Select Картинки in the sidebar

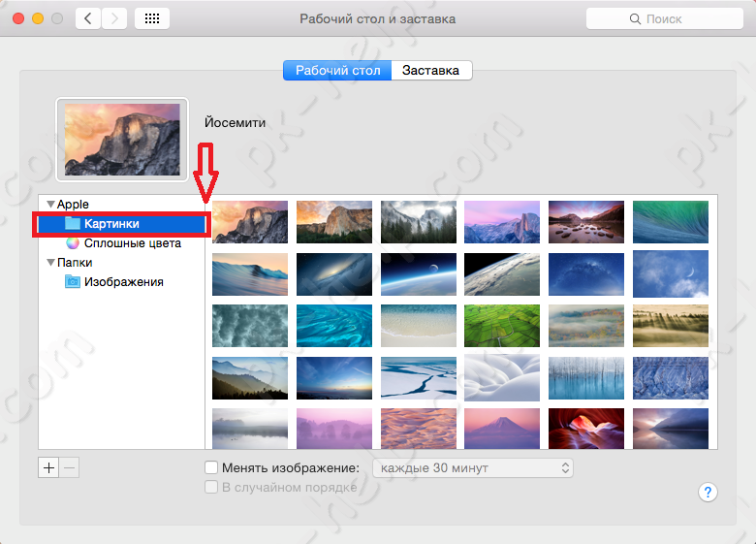point(122,224)
